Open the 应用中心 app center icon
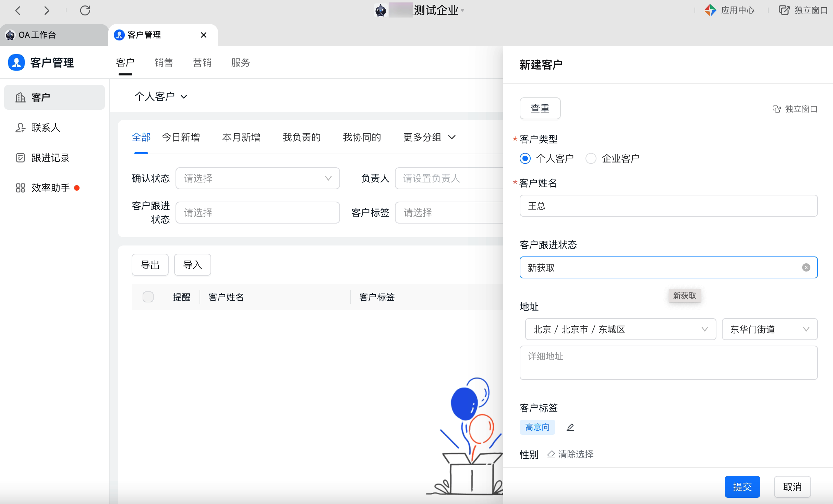 pos(710,10)
